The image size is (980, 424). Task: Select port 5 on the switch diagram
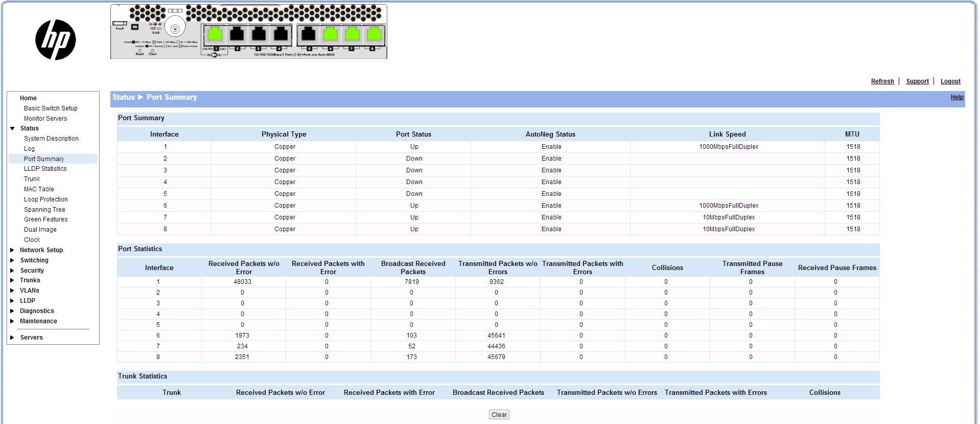[x=309, y=34]
